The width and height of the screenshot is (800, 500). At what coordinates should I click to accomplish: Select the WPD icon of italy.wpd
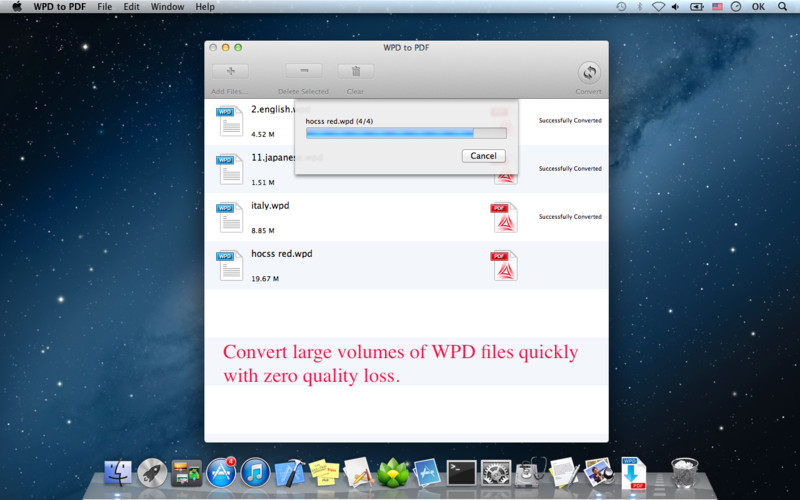pyautogui.click(x=230, y=217)
